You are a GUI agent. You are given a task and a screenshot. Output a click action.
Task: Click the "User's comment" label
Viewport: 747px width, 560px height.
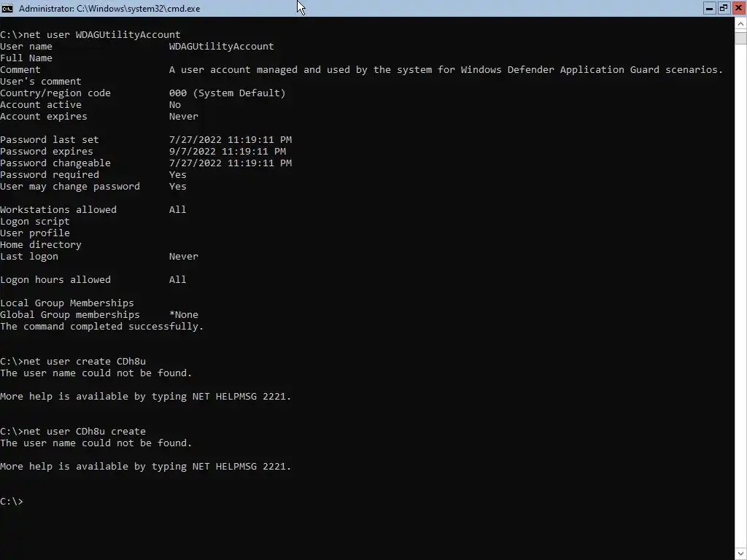[x=41, y=82]
